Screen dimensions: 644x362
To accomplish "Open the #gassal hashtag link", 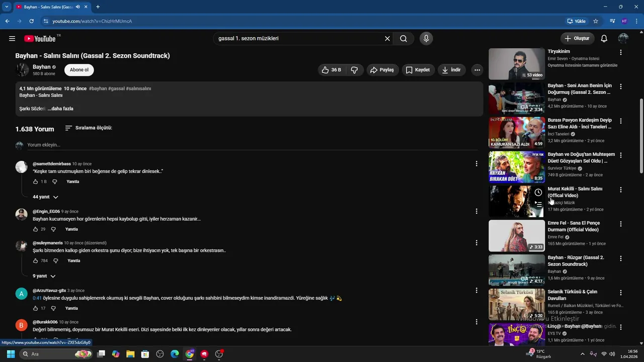I will point(116,88).
